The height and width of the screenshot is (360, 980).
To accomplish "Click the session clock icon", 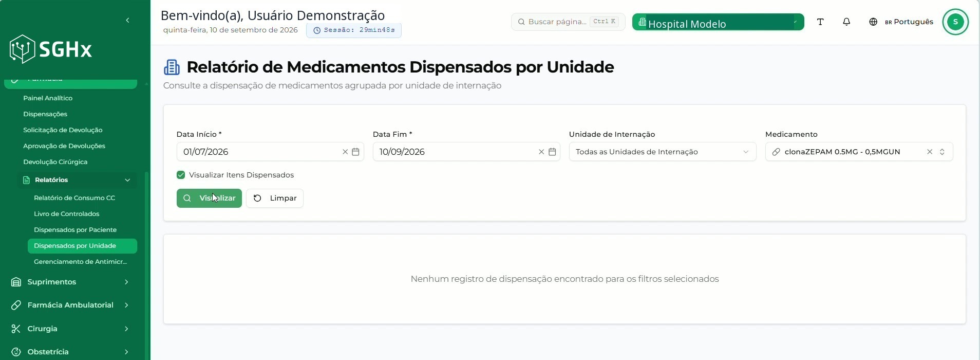I will 317,30.
